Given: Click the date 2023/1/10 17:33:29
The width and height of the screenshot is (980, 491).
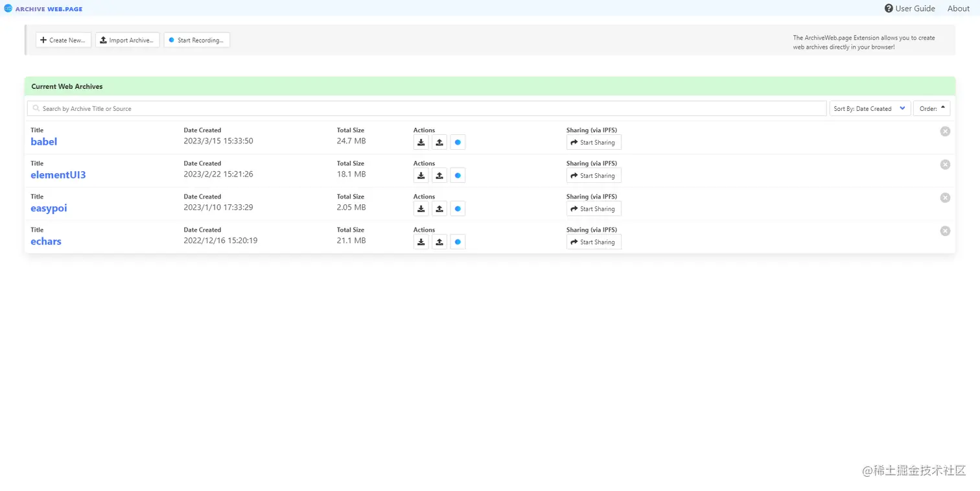Looking at the screenshot, I should click(218, 207).
